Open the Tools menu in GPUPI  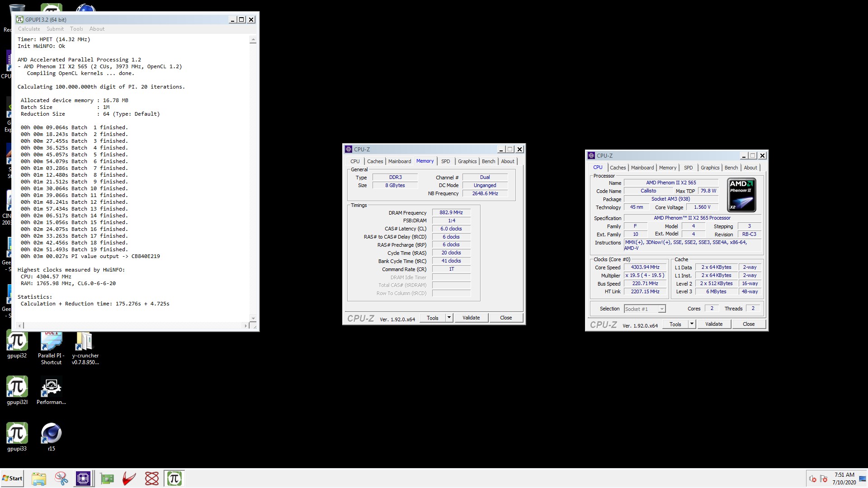76,29
